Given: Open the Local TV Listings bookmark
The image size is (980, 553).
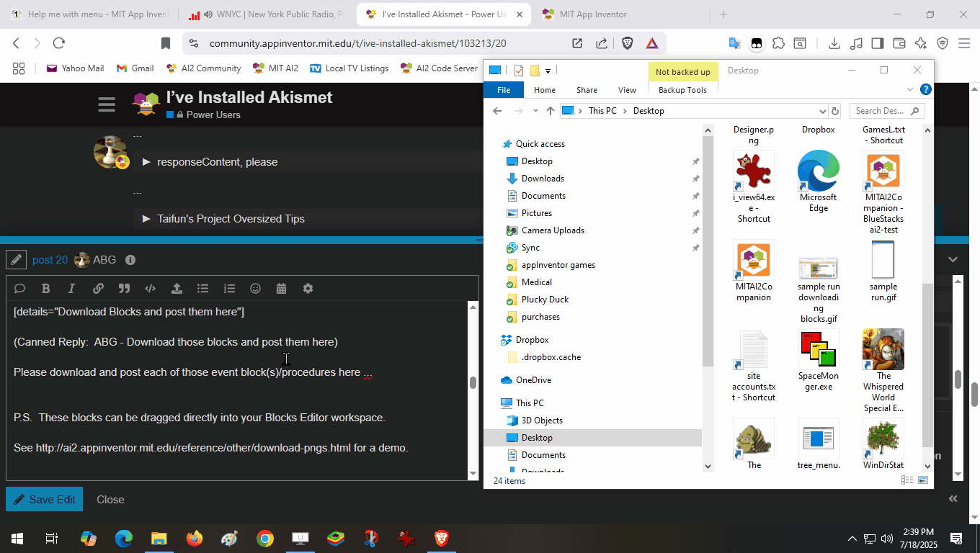Looking at the screenshot, I should tap(349, 68).
